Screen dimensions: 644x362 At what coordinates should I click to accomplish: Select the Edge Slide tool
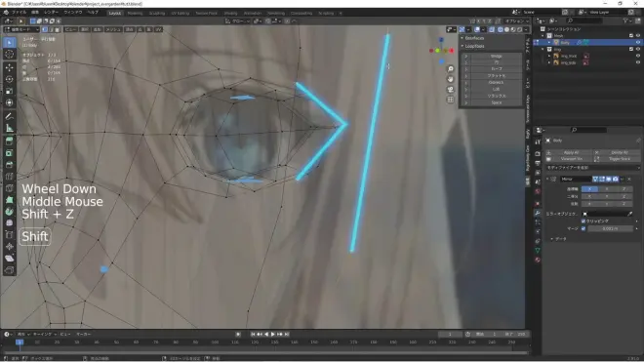pos(10,235)
